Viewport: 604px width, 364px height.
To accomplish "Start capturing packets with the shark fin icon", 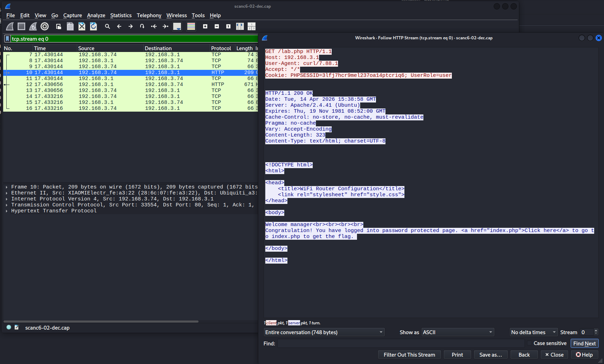I will tap(10, 26).
